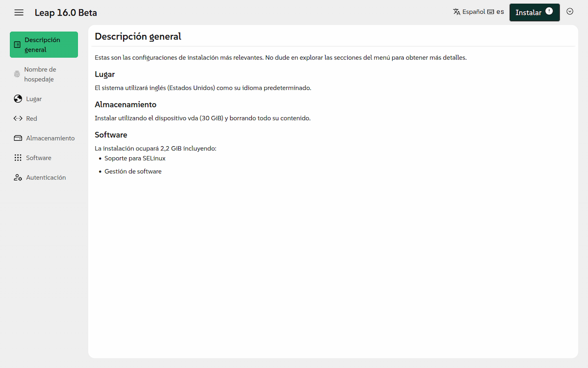588x368 pixels.
Task: Open the Software heading in main content
Action: click(111, 135)
